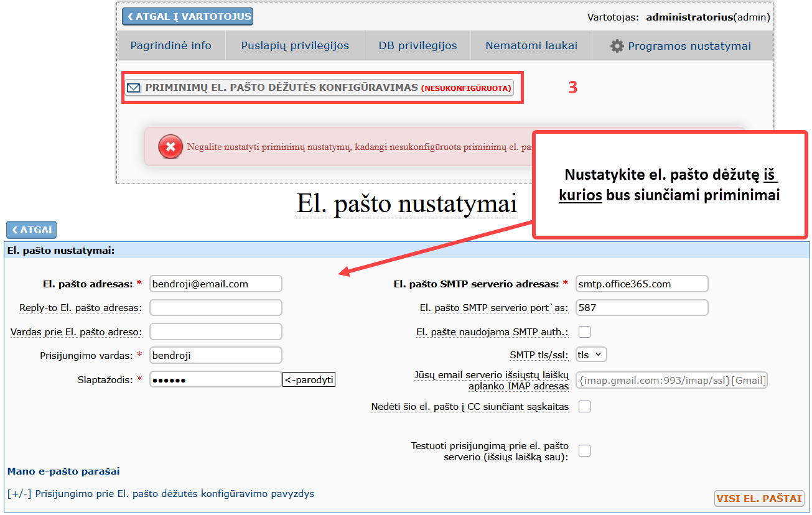Click the El. pašto nustatymai heading

pyautogui.click(x=407, y=204)
